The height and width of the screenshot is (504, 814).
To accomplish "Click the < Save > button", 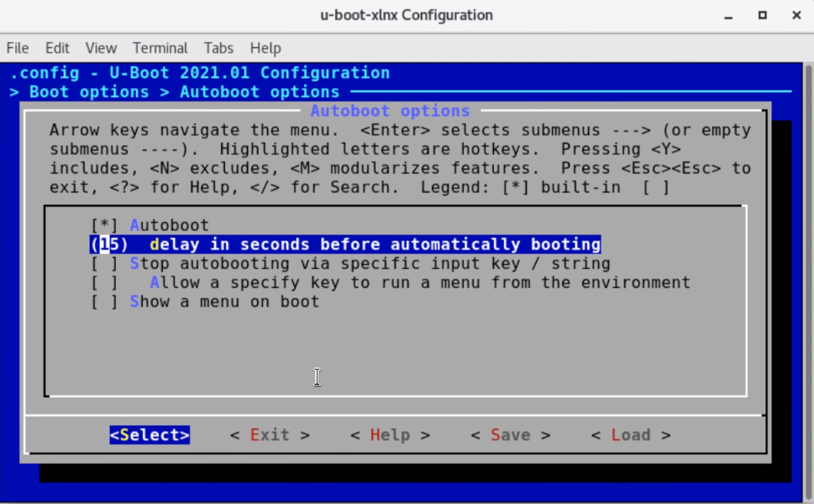I will pyautogui.click(x=510, y=435).
